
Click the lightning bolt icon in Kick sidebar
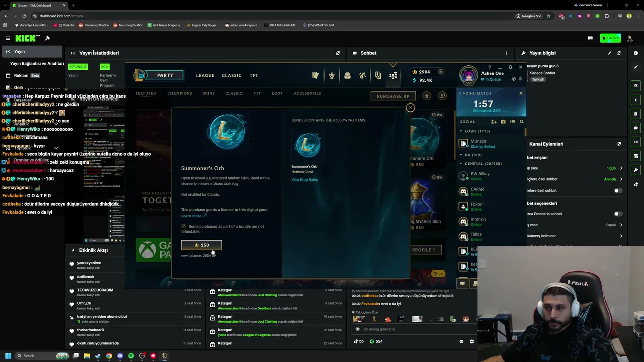pyautogui.click(x=636, y=100)
